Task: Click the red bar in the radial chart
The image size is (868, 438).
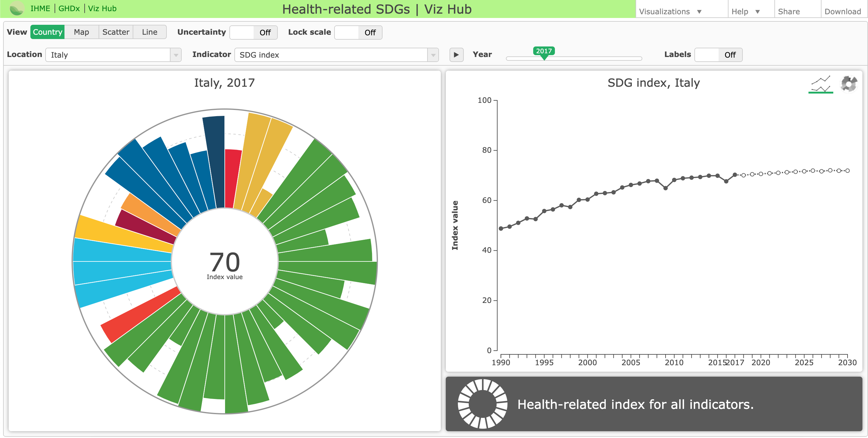Action: [232, 178]
